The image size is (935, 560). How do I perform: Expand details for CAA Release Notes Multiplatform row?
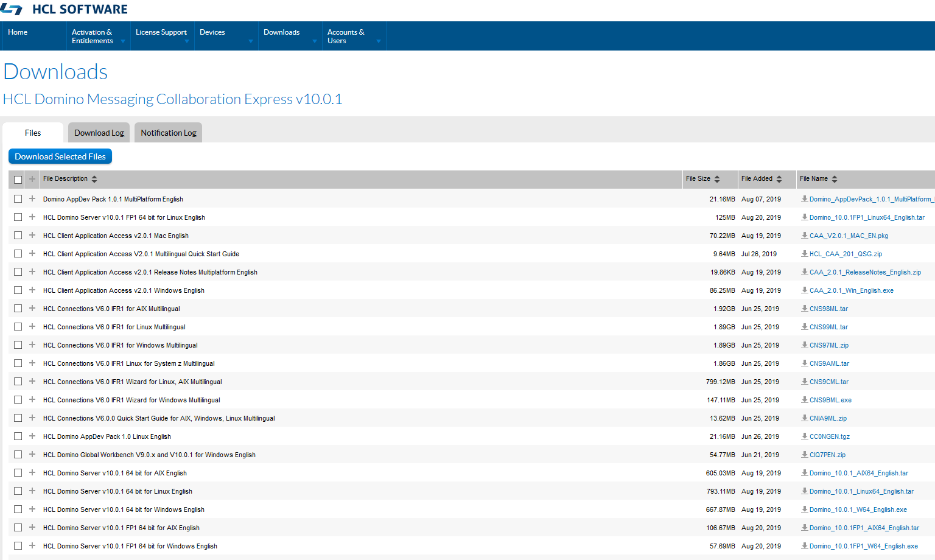(x=32, y=271)
